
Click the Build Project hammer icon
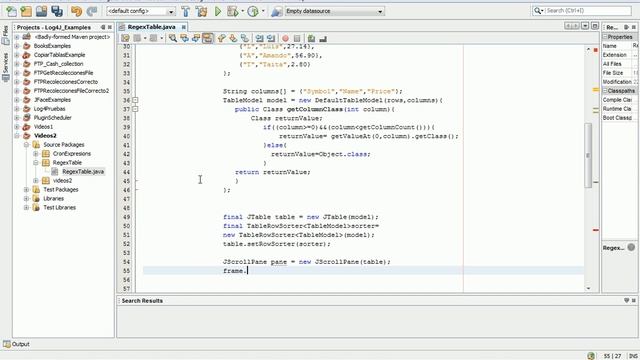click(186, 11)
